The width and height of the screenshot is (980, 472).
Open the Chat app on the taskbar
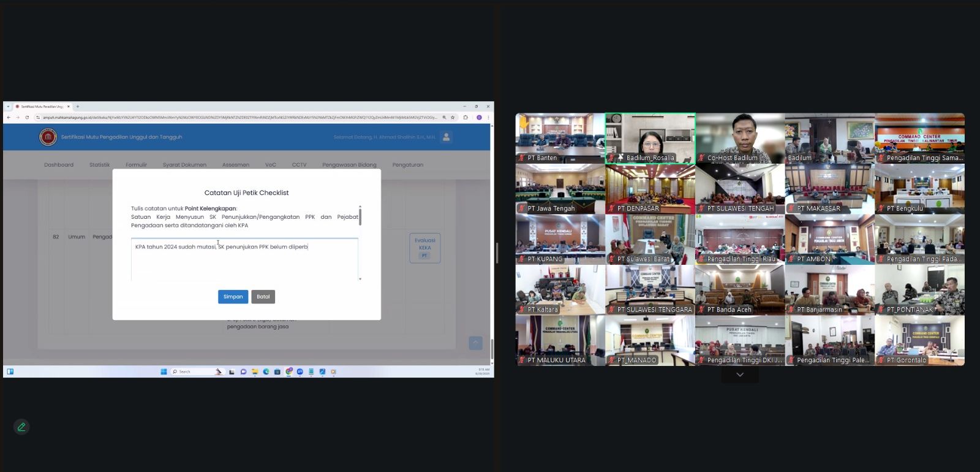pyautogui.click(x=243, y=371)
